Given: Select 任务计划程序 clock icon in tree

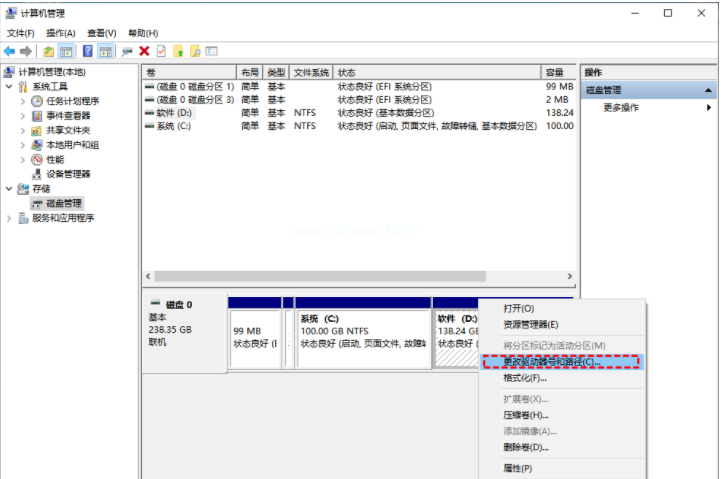Looking at the screenshot, I should (x=37, y=101).
